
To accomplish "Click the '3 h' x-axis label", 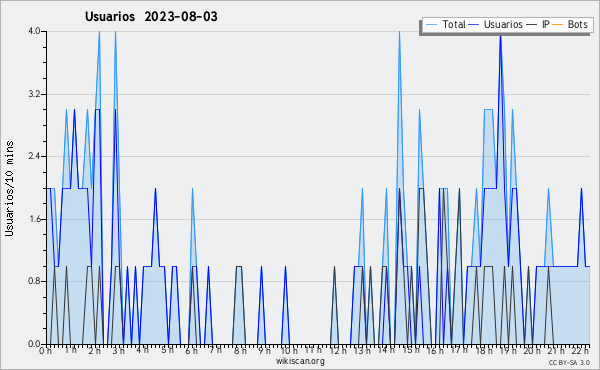I will pos(118,350).
